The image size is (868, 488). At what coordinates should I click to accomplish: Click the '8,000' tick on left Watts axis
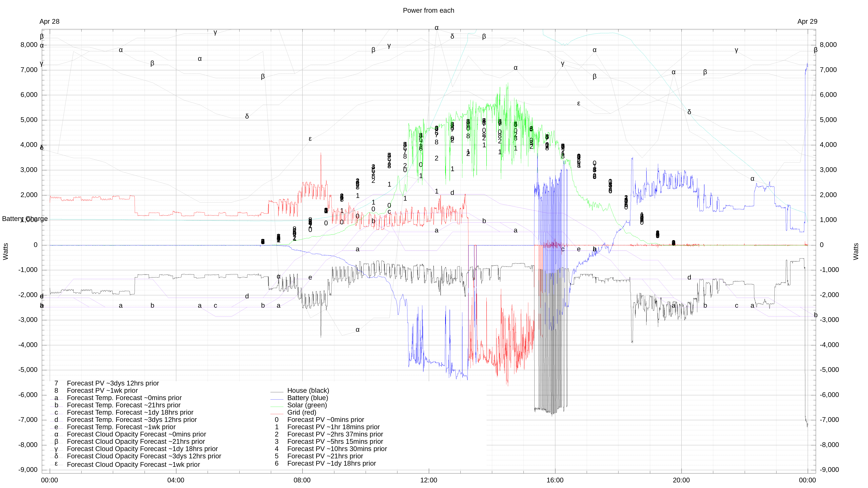tap(29, 45)
